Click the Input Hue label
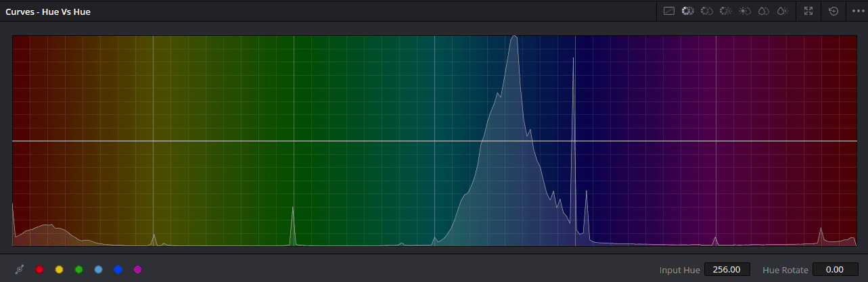Viewport: 868px width, 282px height. (x=679, y=270)
